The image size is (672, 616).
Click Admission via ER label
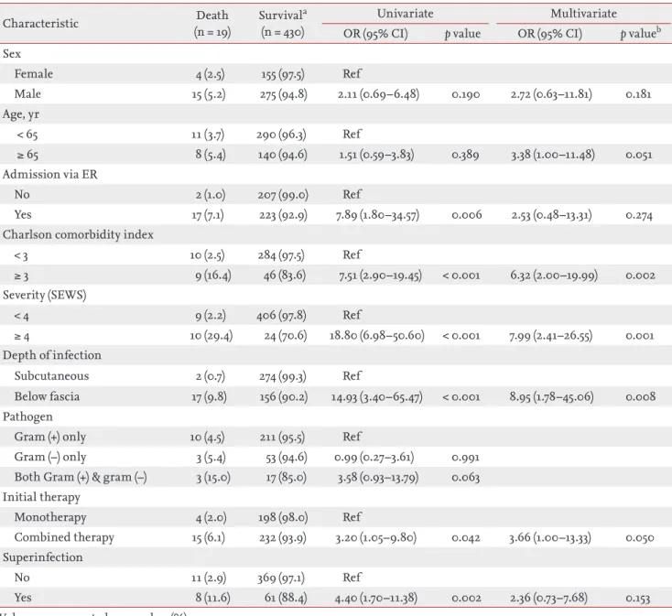click(x=50, y=174)
